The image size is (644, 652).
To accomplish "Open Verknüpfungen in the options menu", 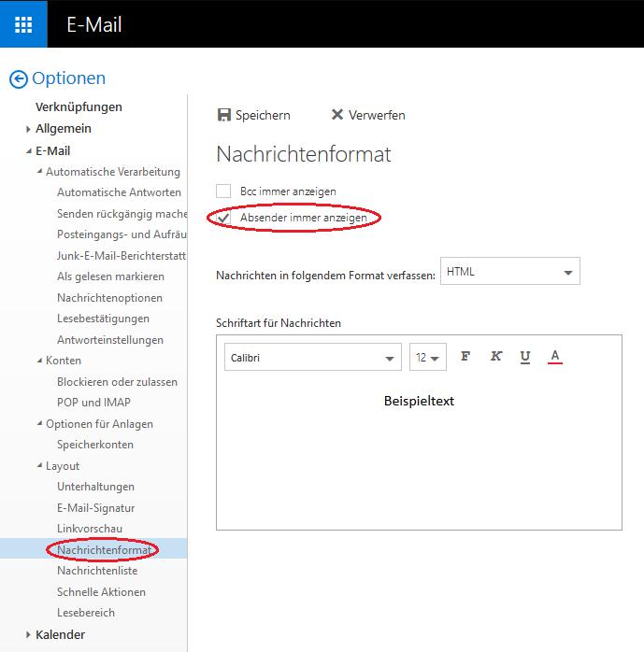I will 79,106.
